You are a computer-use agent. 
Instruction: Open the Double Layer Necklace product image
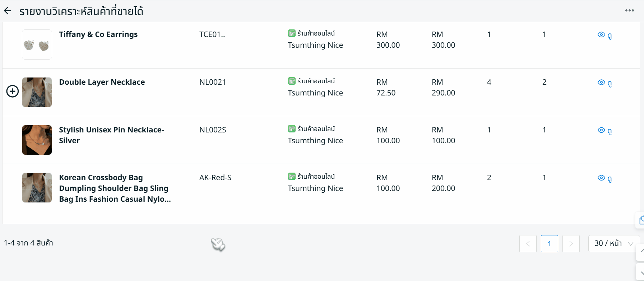[x=37, y=92]
